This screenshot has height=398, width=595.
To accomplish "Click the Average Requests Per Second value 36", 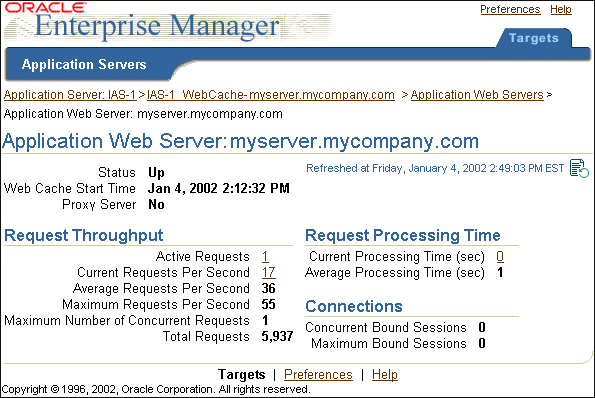I will coord(268,288).
